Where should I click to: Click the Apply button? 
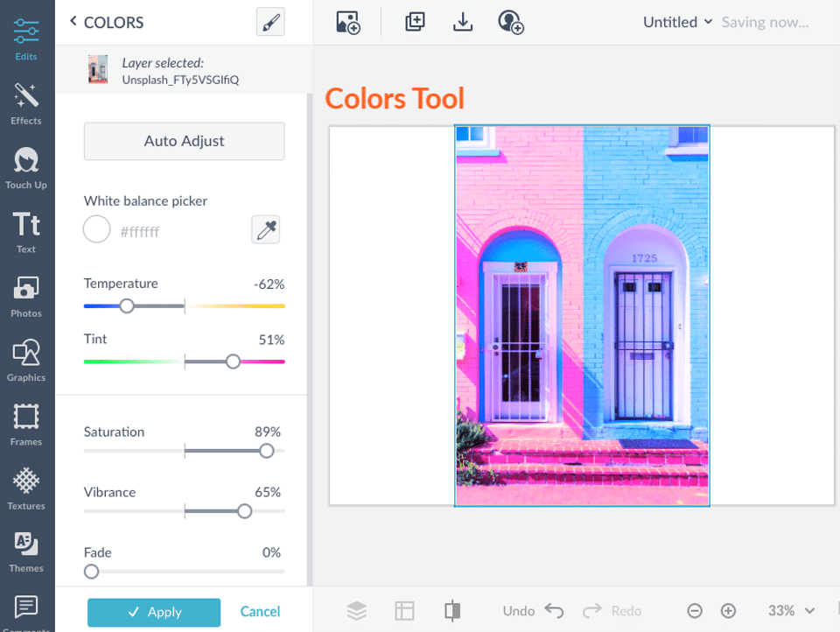coord(154,612)
